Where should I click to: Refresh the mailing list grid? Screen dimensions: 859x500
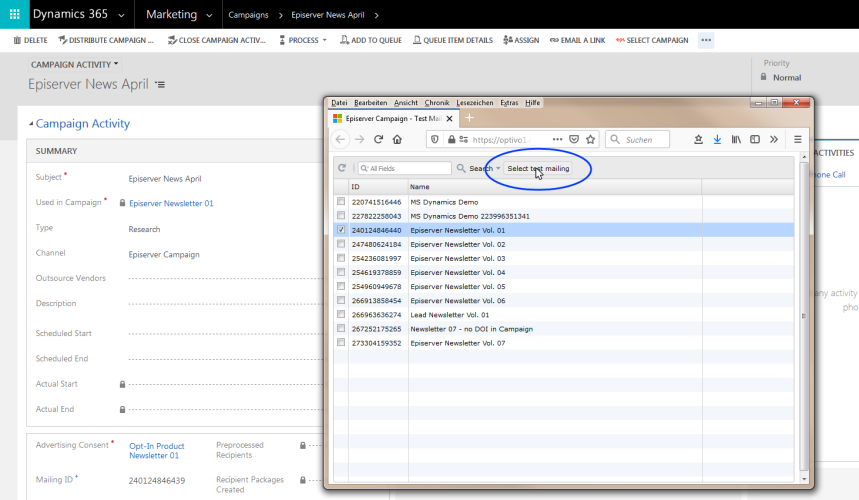(342, 168)
